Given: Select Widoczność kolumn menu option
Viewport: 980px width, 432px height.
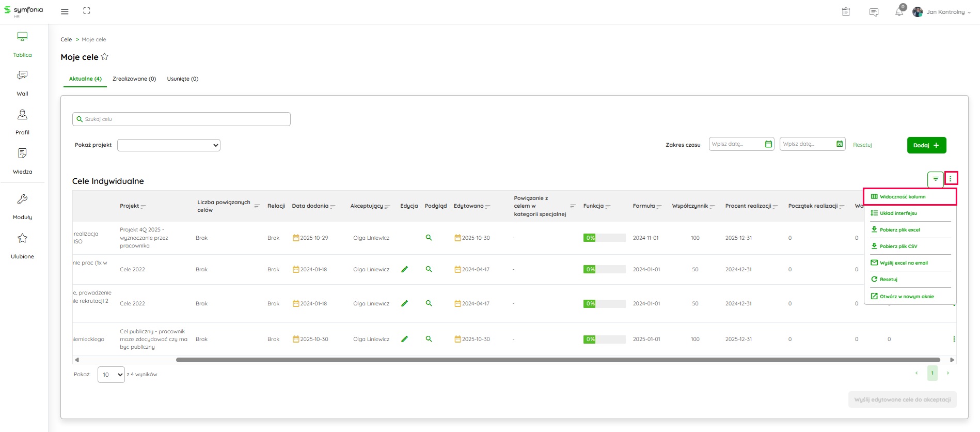Looking at the screenshot, I should (903, 197).
